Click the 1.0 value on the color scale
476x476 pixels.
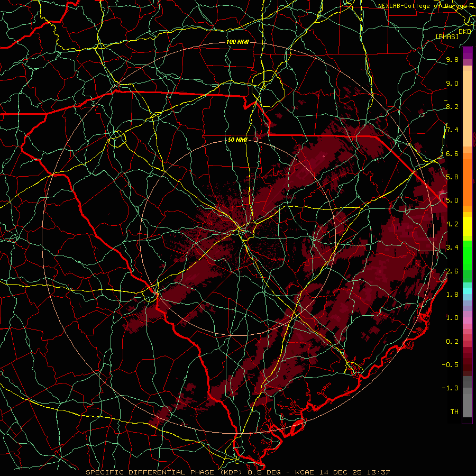tap(452, 318)
